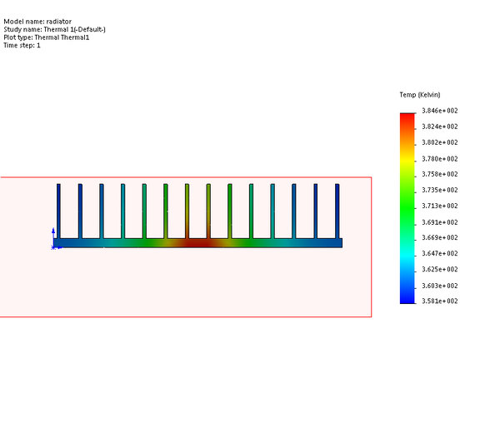Click the dark blue bottom of color legend
500x448 pixels.
point(407,296)
